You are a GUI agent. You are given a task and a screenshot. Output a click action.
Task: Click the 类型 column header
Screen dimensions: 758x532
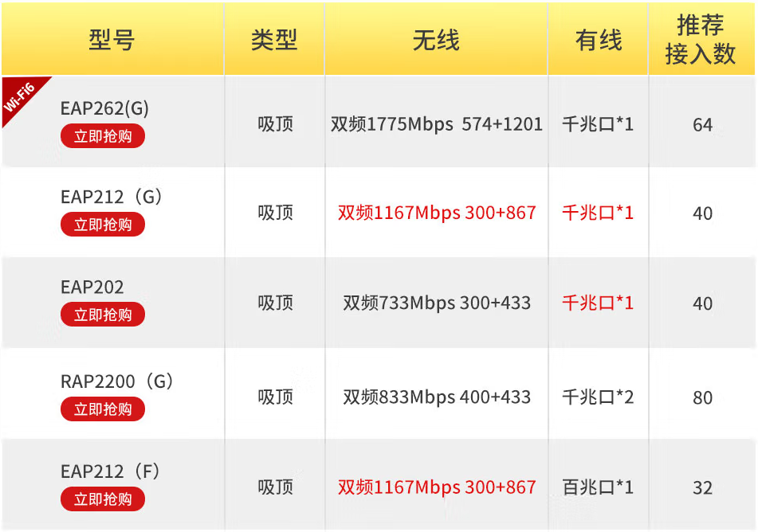pyautogui.click(x=274, y=40)
